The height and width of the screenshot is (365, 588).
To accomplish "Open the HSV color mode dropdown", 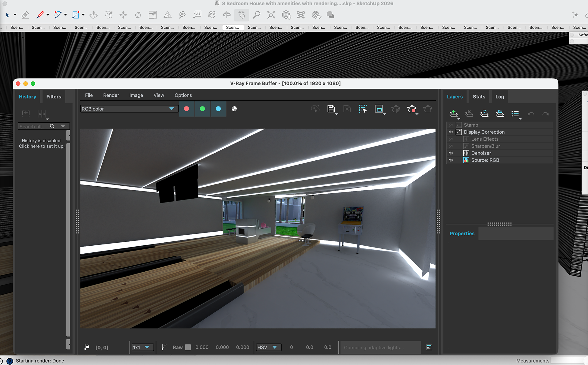I will pyautogui.click(x=267, y=347).
